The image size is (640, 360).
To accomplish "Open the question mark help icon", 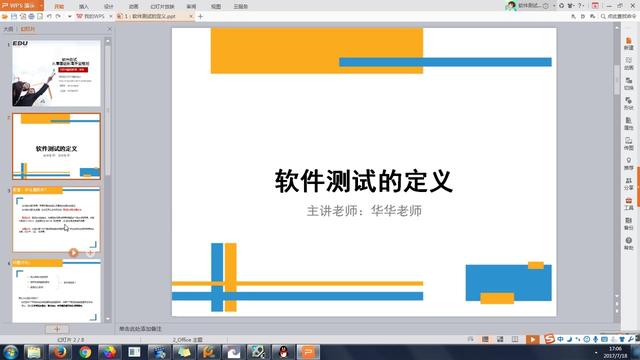I will (580, 6).
